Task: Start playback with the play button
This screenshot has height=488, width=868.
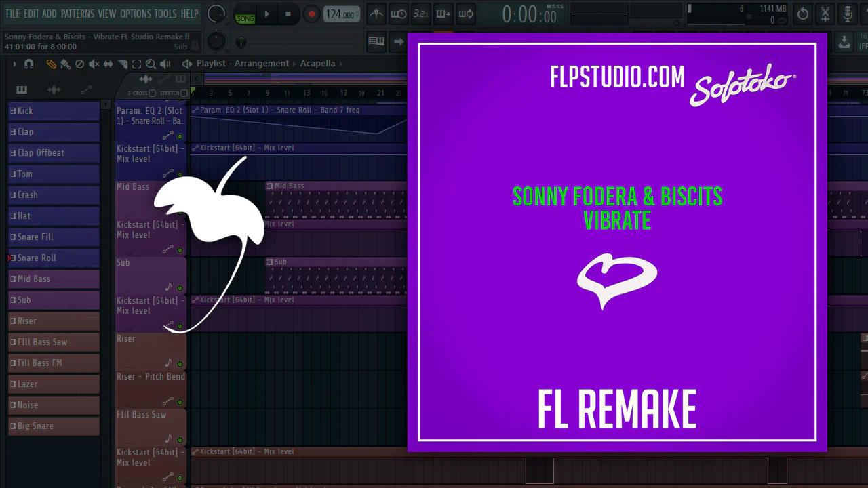Action: click(x=267, y=14)
